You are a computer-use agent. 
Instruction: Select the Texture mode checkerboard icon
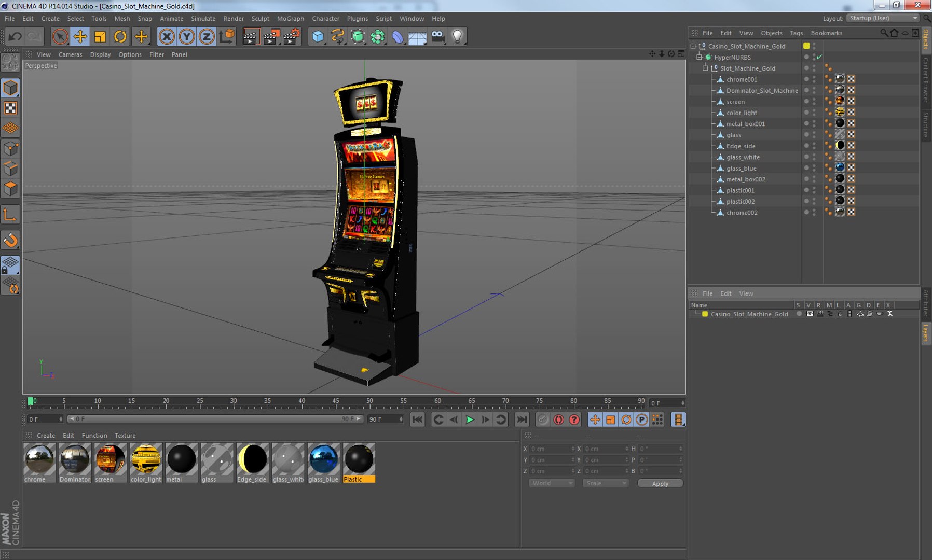tap(10, 108)
